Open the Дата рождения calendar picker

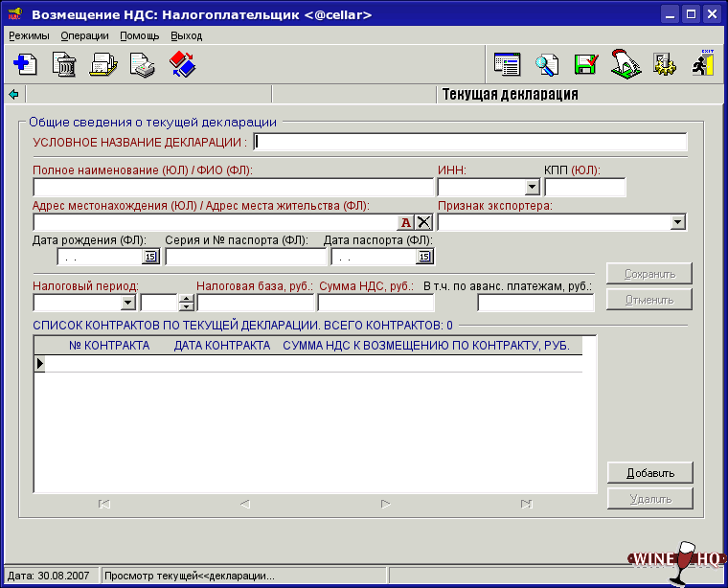[x=150, y=257]
